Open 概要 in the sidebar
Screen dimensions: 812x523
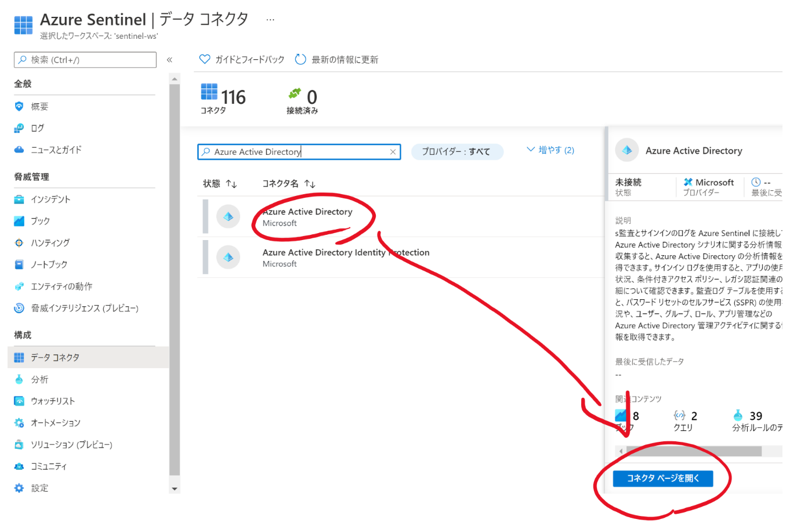[39, 106]
